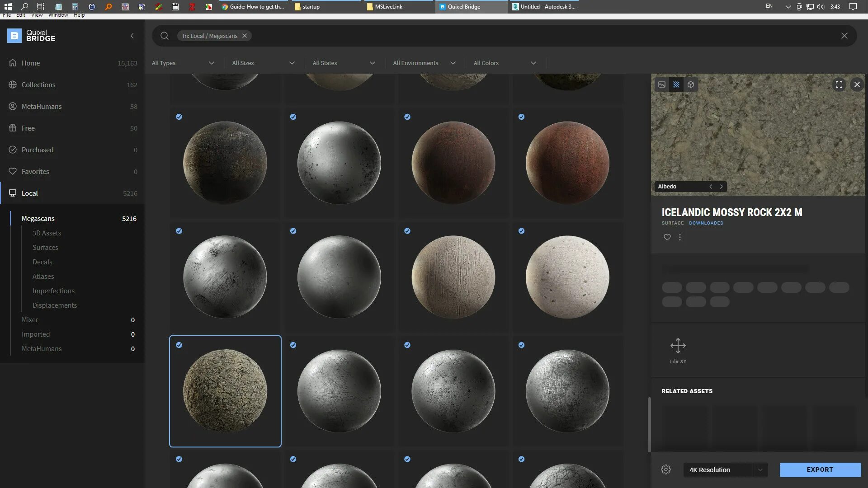Remove the Local / Megascans search filter tag
The height and width of the screenshot is (488, 868).
(245, 36)
